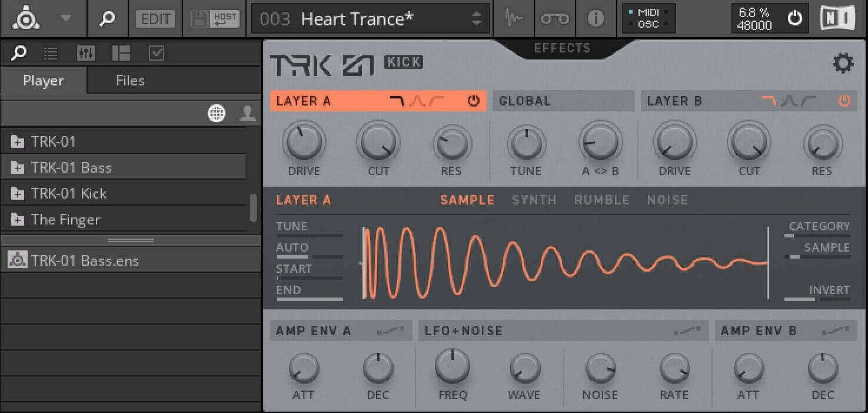The width and height of the screenshot is (868, 413).
Task: Click the global TUNE knob
Action: 526,143
